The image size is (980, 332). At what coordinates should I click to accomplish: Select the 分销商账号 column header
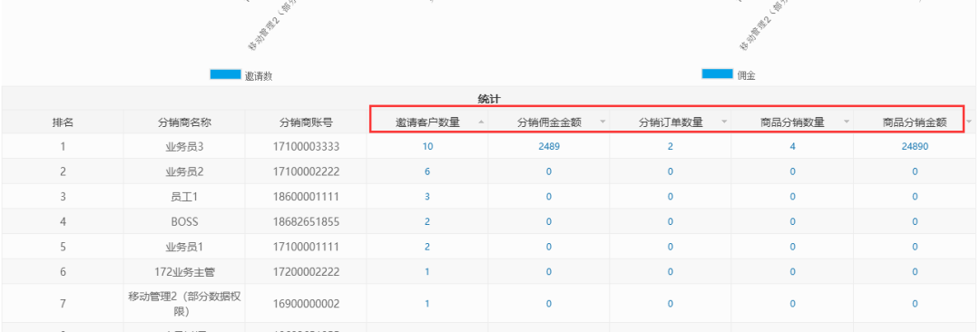pyautogui.click(x=306, y=122)
